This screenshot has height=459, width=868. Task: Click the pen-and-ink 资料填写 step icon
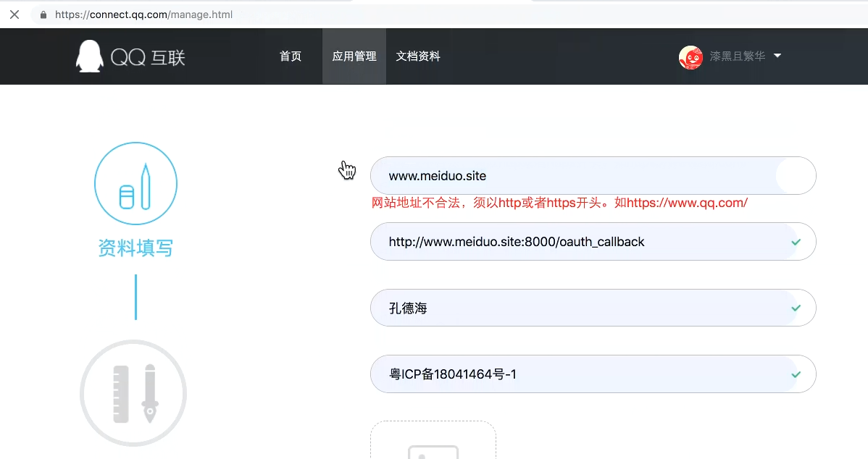(x=135, y=183)
